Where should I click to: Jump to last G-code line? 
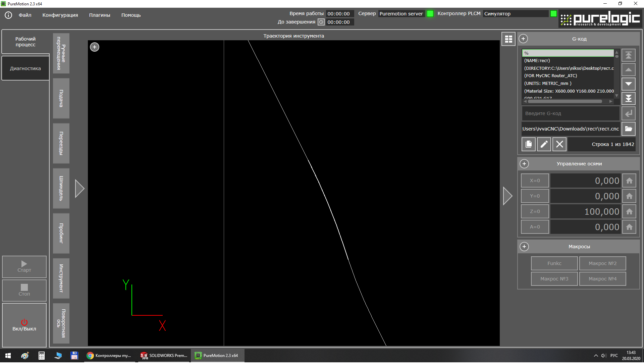coord(628,99)
